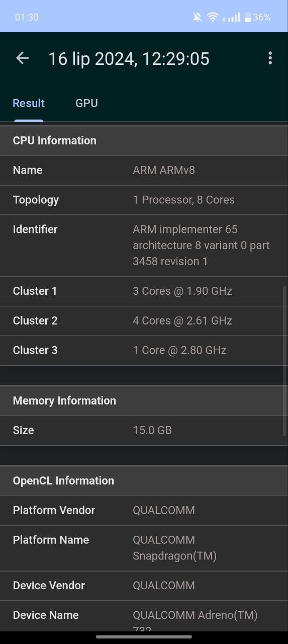Select Cluster 1 cores row
Image resolution: width=288 pixels, height=644 pixels.
pos(144,291)
